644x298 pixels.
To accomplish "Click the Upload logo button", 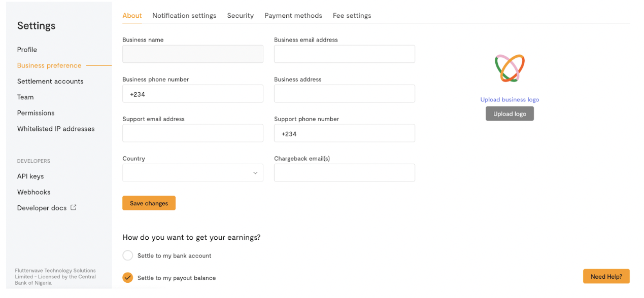I will point(510,114).
